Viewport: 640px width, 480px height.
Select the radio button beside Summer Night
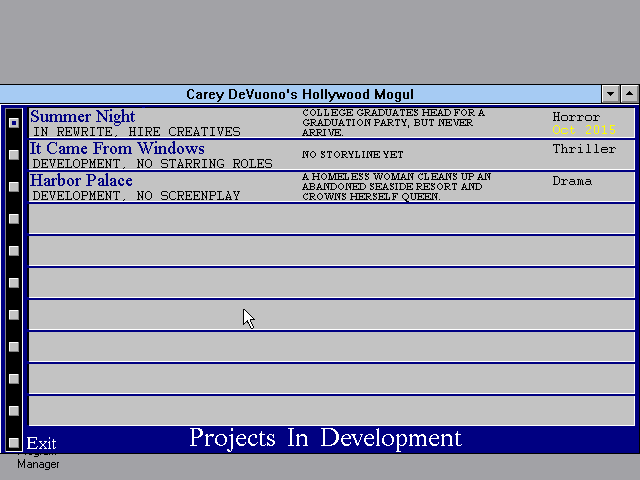[14, 123]
